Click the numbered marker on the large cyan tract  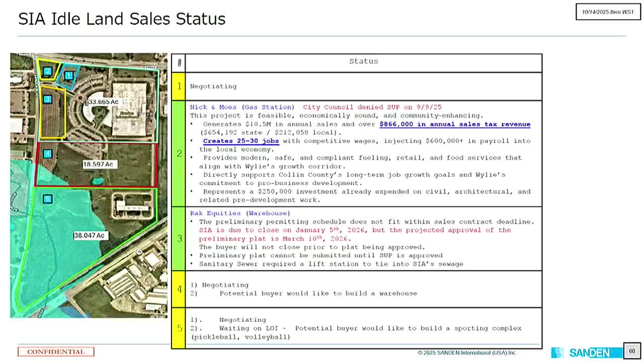coord(47,199)
